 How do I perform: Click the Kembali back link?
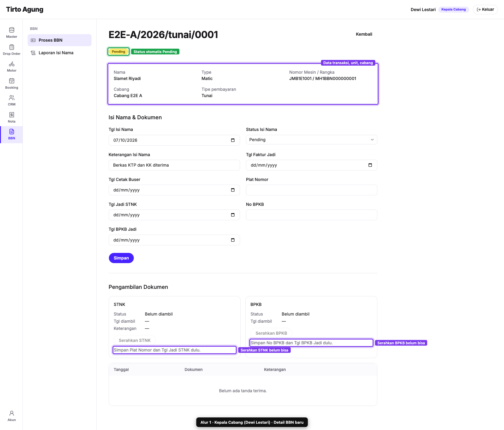[x=364, y=34]
